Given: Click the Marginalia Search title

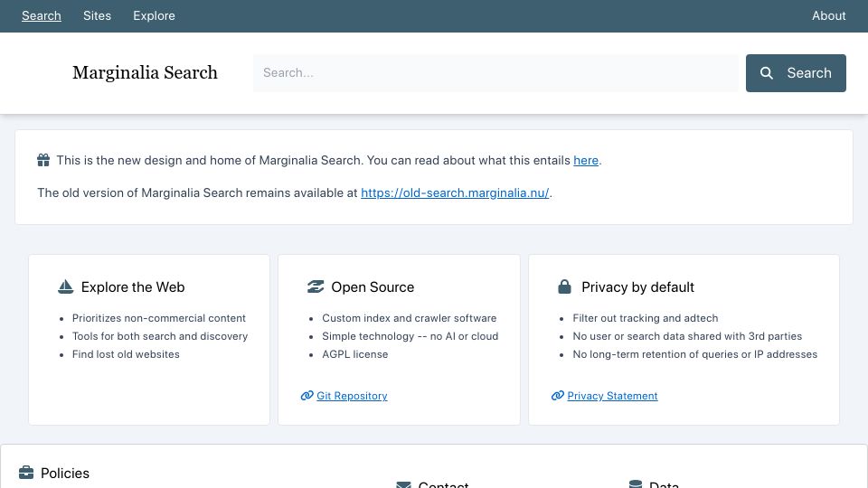Looking at the screenshot, I should coord(145,72).
